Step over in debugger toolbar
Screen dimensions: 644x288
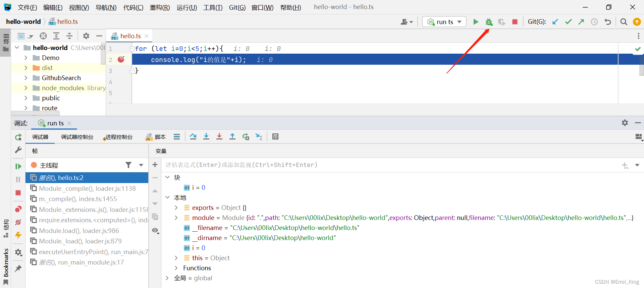point(193,136)
